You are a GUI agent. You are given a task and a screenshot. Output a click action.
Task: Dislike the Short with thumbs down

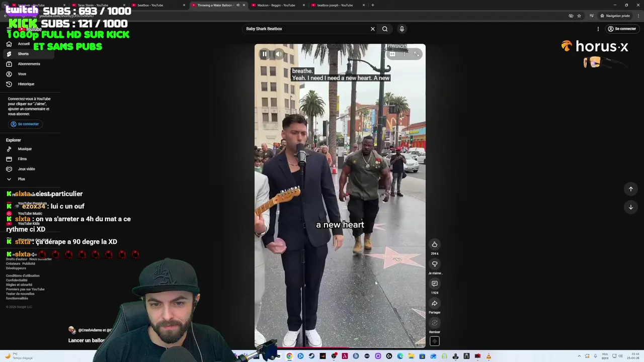tap(435, 264)
